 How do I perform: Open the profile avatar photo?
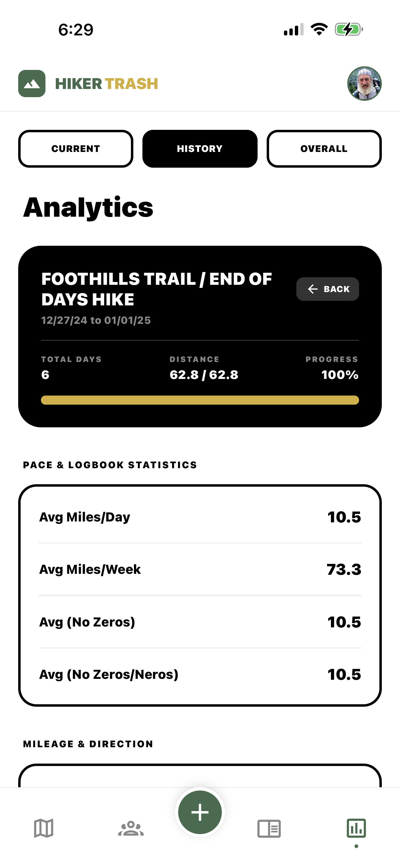pos(365,84)
